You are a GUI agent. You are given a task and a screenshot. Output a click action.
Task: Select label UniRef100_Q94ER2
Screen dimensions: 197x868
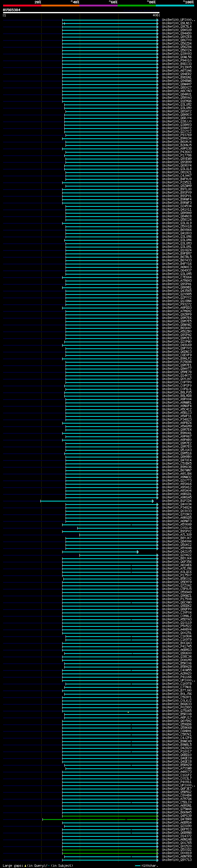tap(176, 74)
